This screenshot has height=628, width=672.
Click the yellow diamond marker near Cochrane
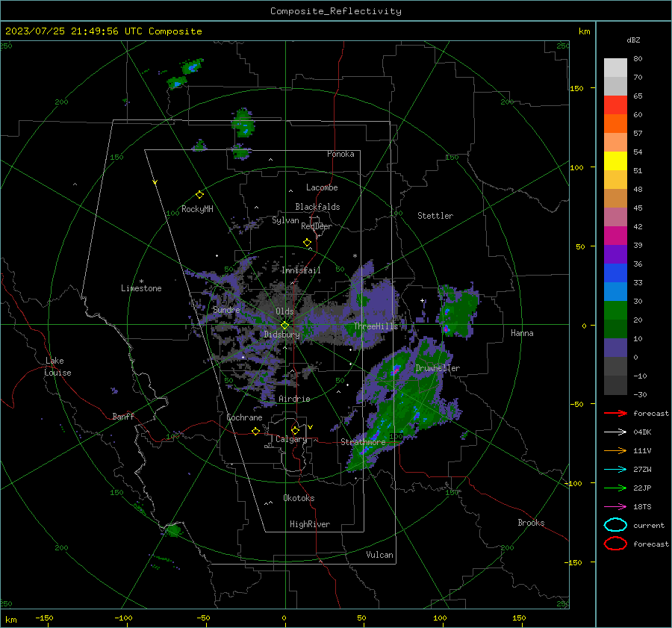(x=255, y=432)
